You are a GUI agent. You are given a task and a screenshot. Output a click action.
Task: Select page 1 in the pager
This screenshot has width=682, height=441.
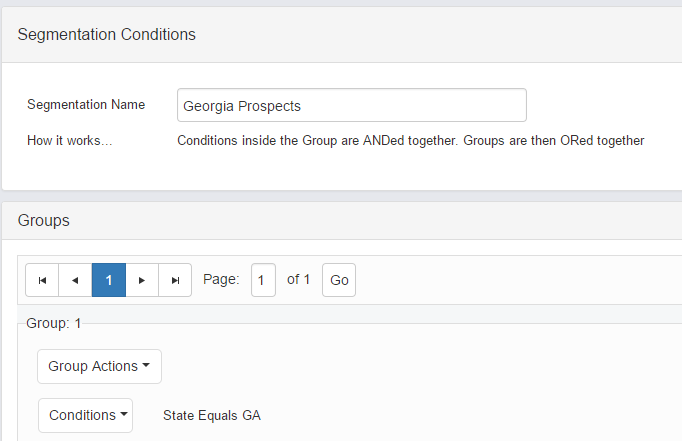pos(108,281)
